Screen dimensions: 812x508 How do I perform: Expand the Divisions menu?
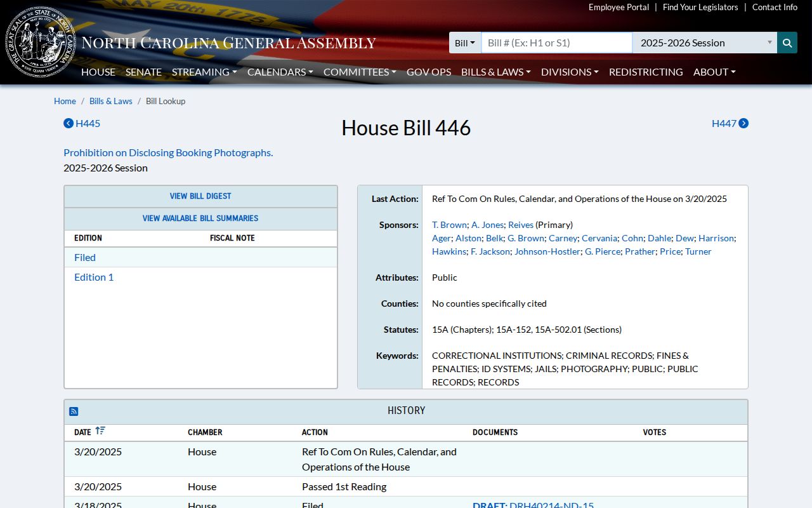point(570,72)
